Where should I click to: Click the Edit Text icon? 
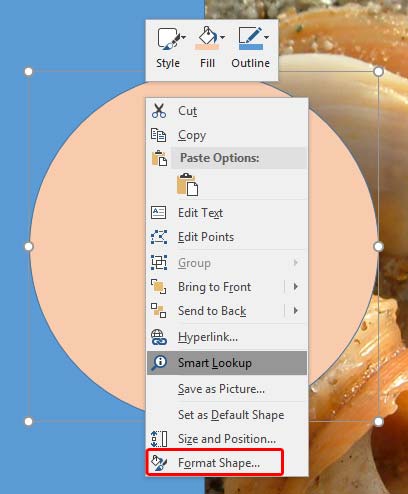tap(159, 213)
